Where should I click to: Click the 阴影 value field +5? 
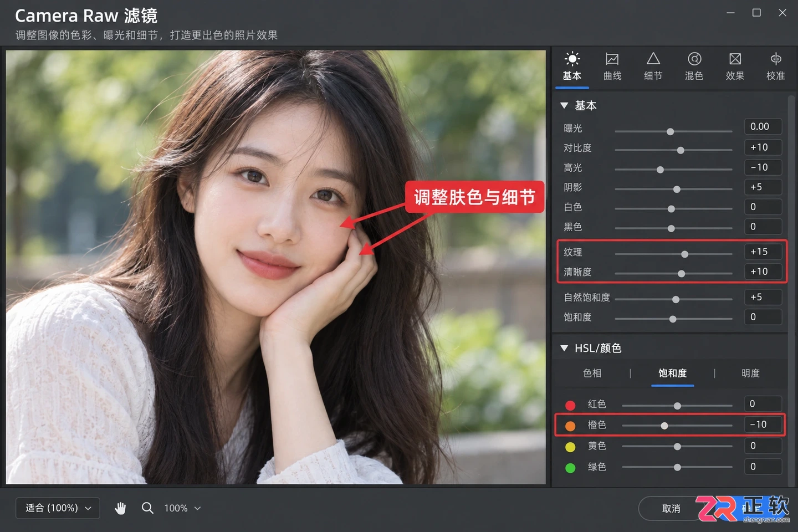click(763, 187)
